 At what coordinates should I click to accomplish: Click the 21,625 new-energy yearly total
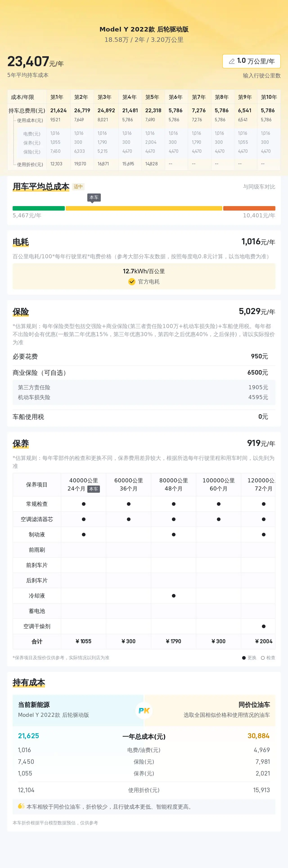29,735
